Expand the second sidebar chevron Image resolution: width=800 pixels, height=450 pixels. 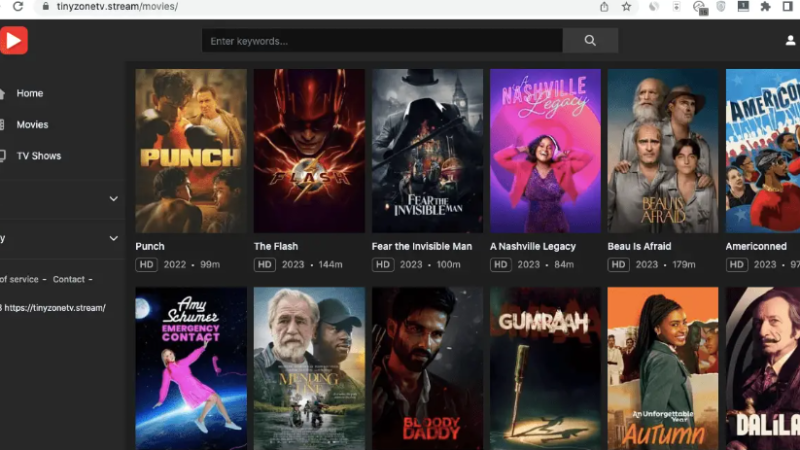point(113,238)
